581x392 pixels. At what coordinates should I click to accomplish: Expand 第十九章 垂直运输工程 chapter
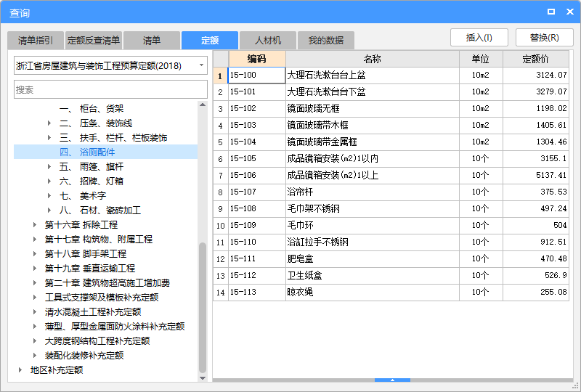click(34, 269)
